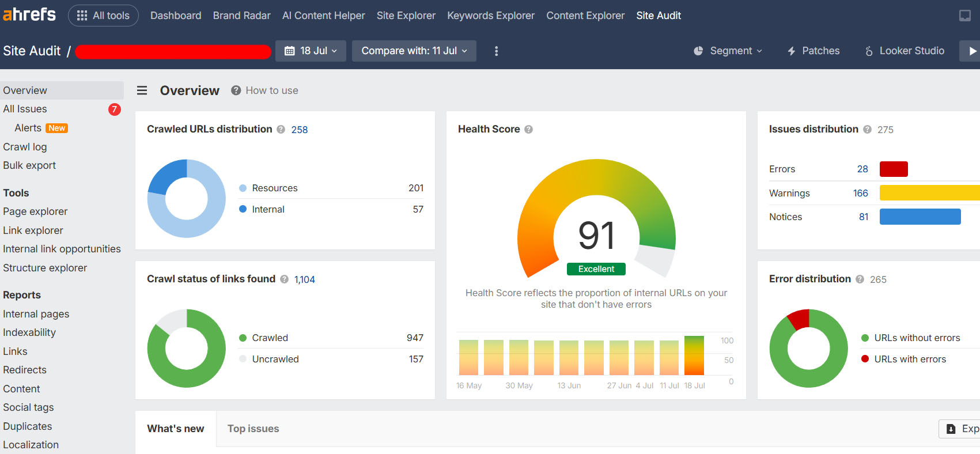Image resolution: width=980 pixels, height=454 pixels.
Task: Open Site Explorer in top navigation
Action: (406, 16)
